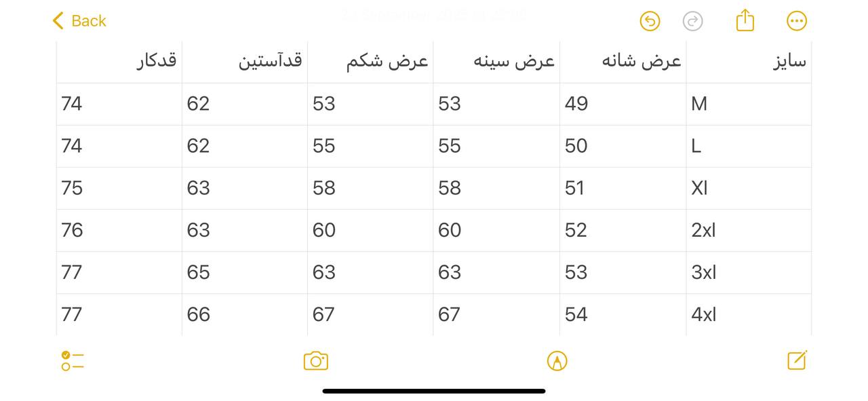This screenshot has width=868, height=401.
Task: Tap the home indicator bar
Action: coord(434,391)
